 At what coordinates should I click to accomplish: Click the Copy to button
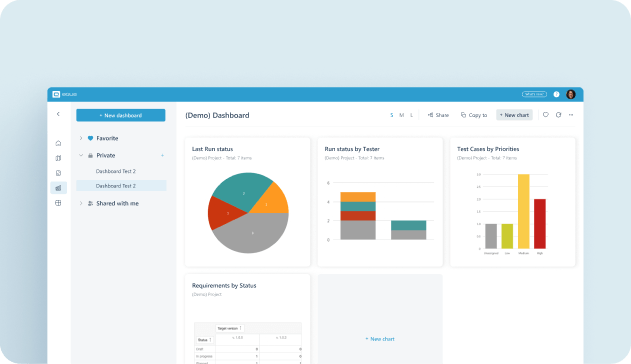(x=474, y=115)
